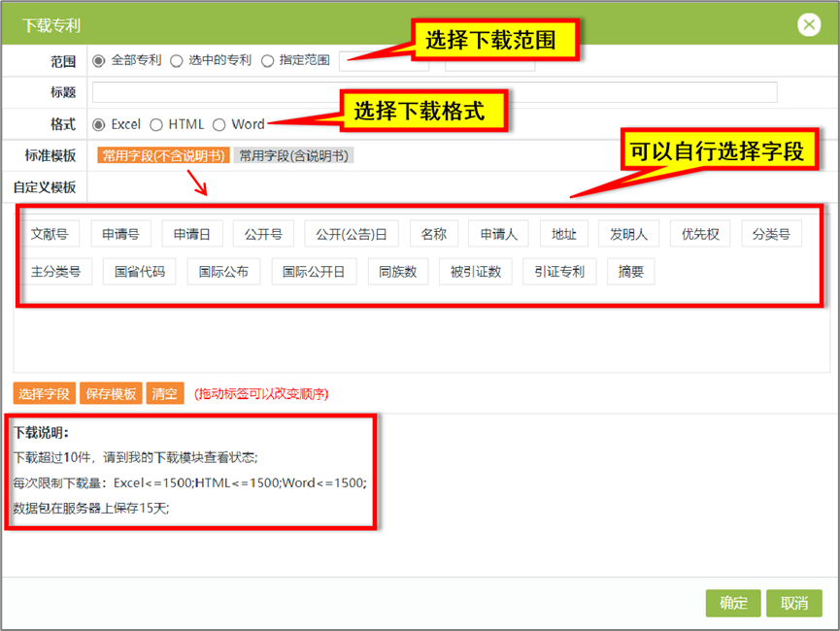Viewport: 840px width, 631px height.
Task: Click the 摘要 field tag
Action: click(x=630, y=271)
